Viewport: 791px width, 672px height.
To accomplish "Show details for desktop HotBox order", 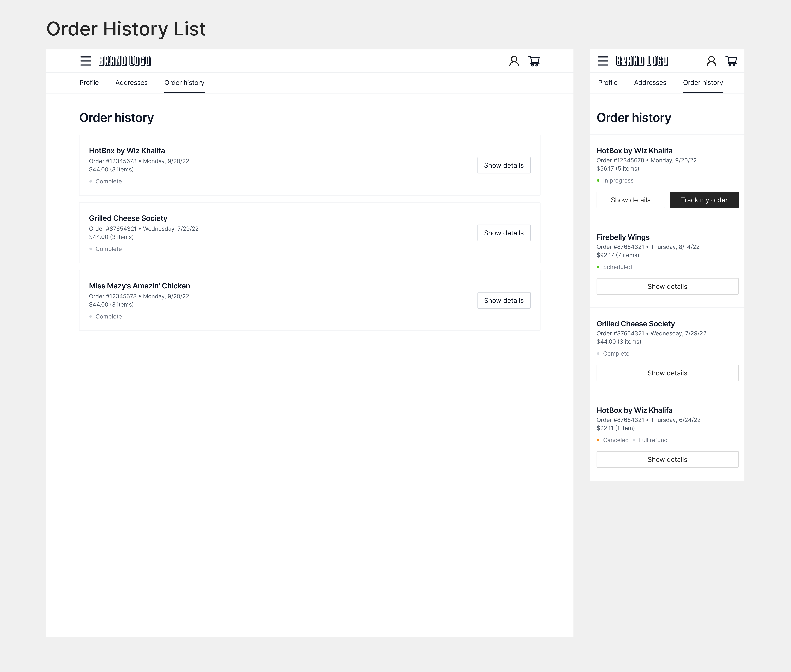I will coord(503,165).
